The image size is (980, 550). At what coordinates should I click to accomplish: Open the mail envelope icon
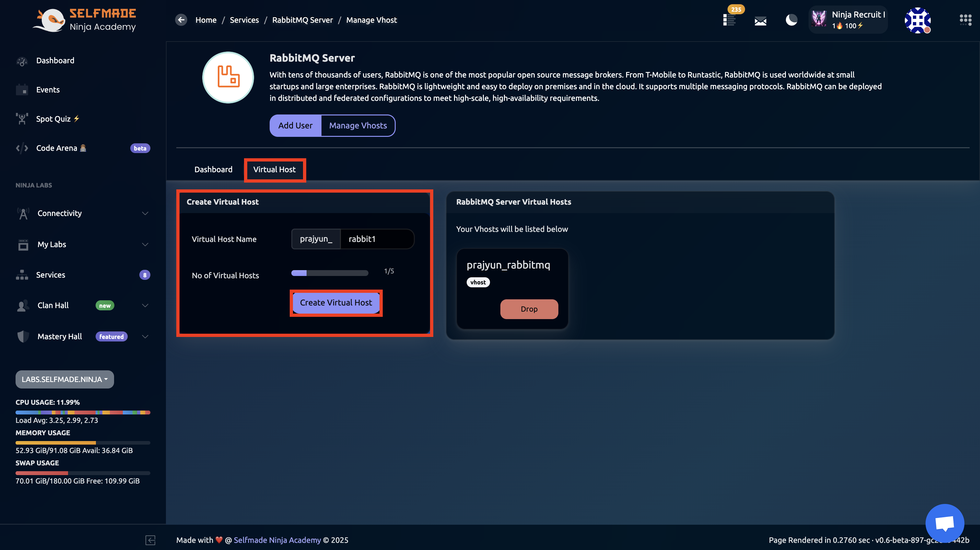(760, 21)
